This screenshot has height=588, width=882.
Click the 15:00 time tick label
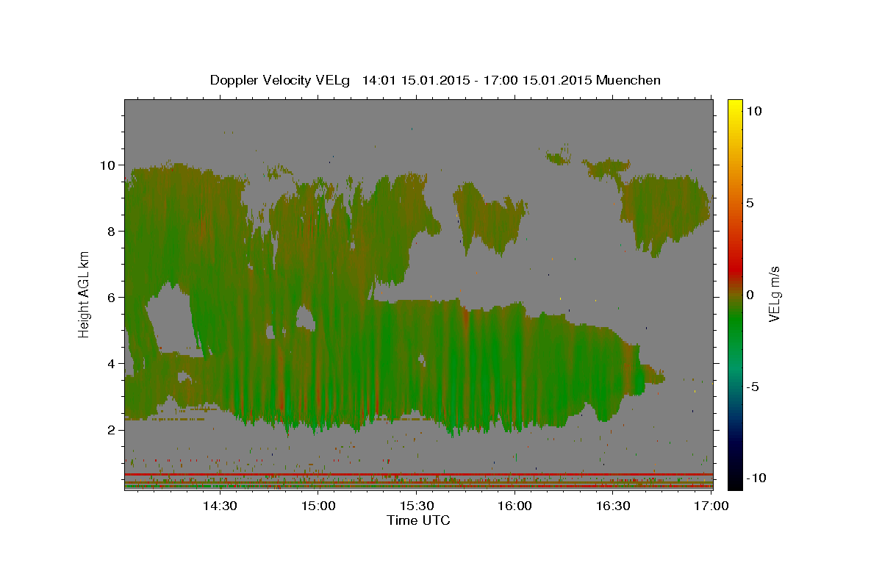coord(318,506)
